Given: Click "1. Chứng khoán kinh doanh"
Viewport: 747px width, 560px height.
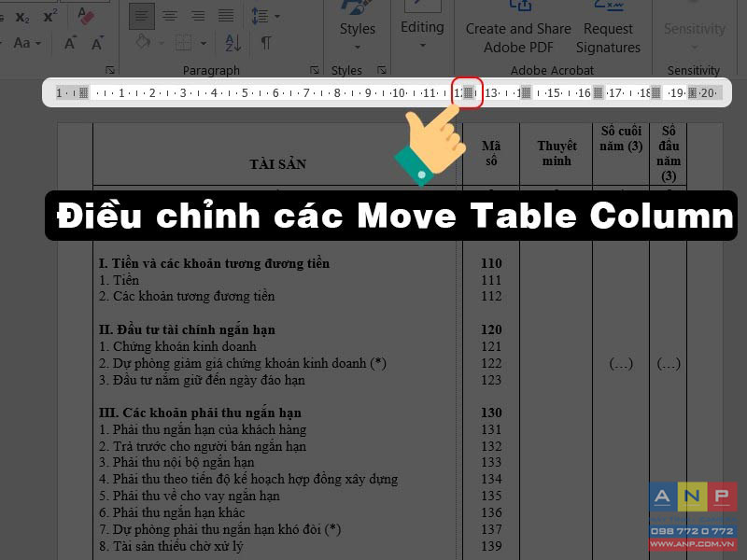Looking at the screenshot, I should click(177, 346).
